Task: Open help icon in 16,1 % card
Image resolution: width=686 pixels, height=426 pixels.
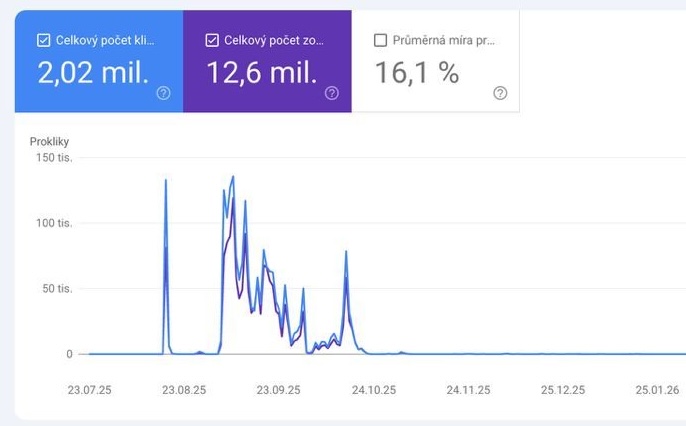Action: (x=500, y=93)
